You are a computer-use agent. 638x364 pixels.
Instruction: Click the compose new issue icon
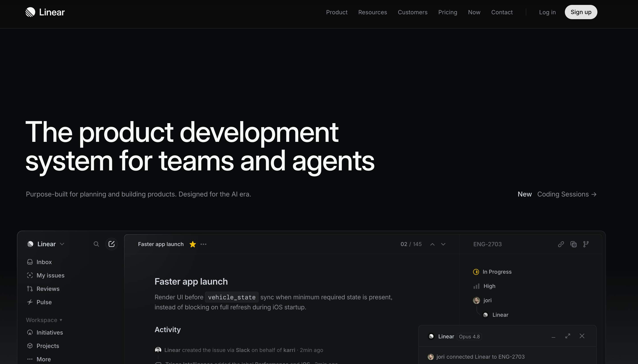[112, 244]
